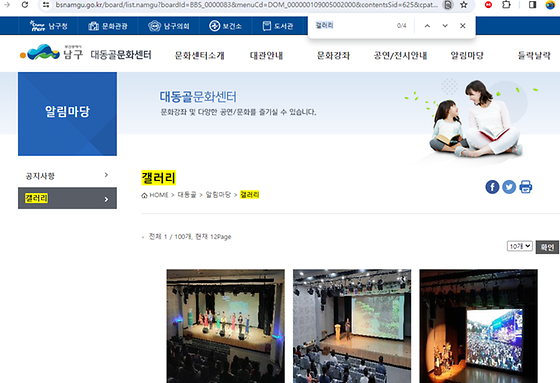Open the Extensions puzzle icon

[x=506, y=5]
